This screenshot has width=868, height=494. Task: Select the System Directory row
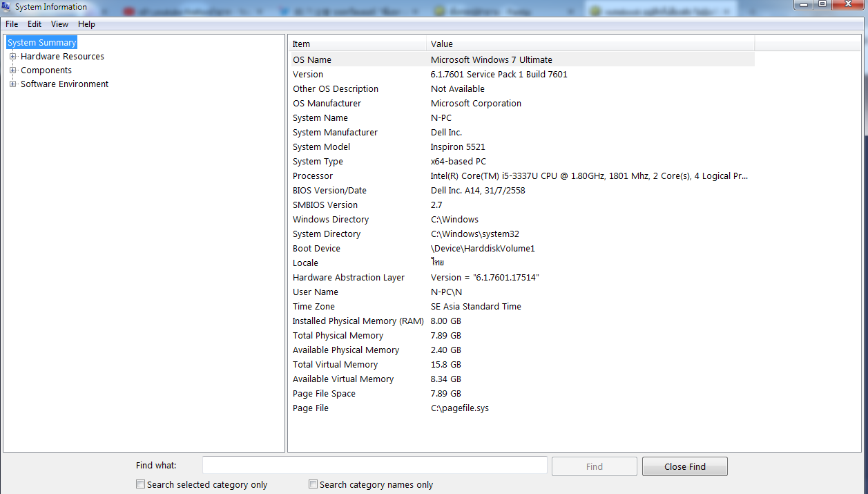(x=521, y=234)
